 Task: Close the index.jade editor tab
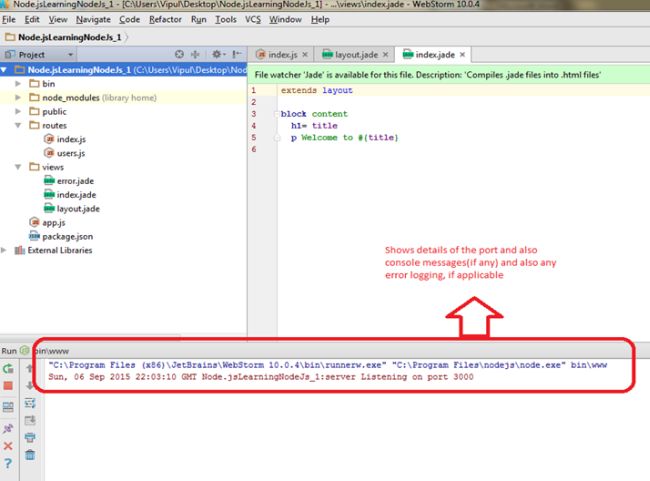point(463,55)
